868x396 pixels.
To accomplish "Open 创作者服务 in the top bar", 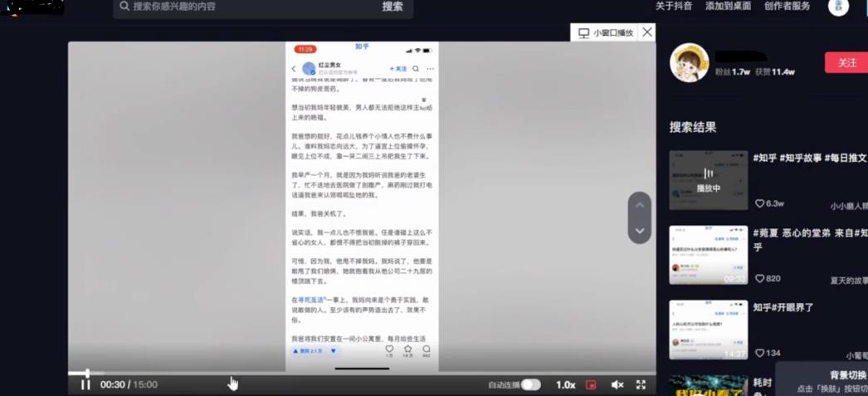I will click(x=787, y=6).
